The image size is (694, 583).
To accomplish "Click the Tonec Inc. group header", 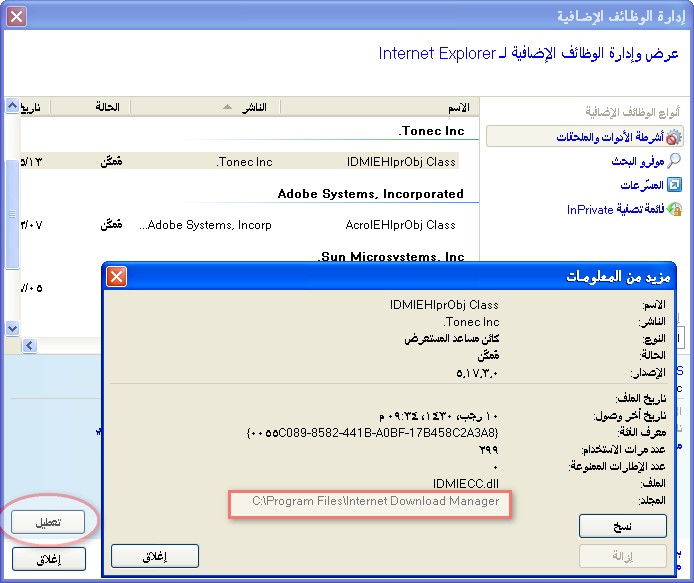I will pyautogui.click(x=432, y=131).
